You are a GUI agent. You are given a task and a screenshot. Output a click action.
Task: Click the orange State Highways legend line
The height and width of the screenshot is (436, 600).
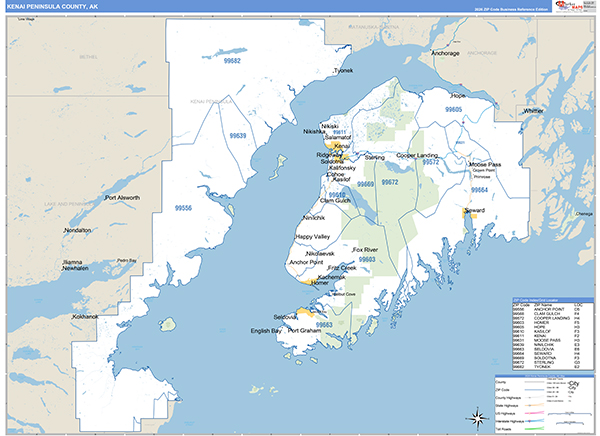tap(534, 405)
